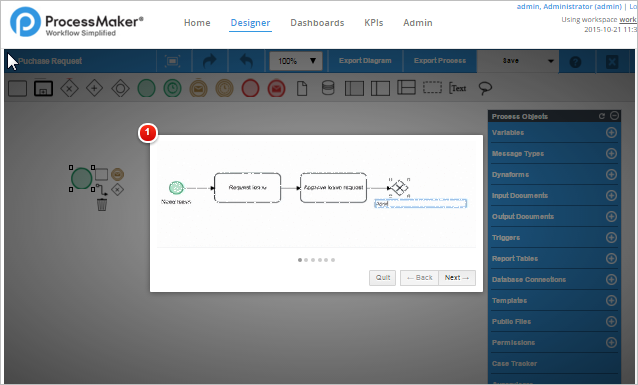Screen dimensions: 638x385
Task: Pick the Exclusive gateway tool
Action: 69,88
